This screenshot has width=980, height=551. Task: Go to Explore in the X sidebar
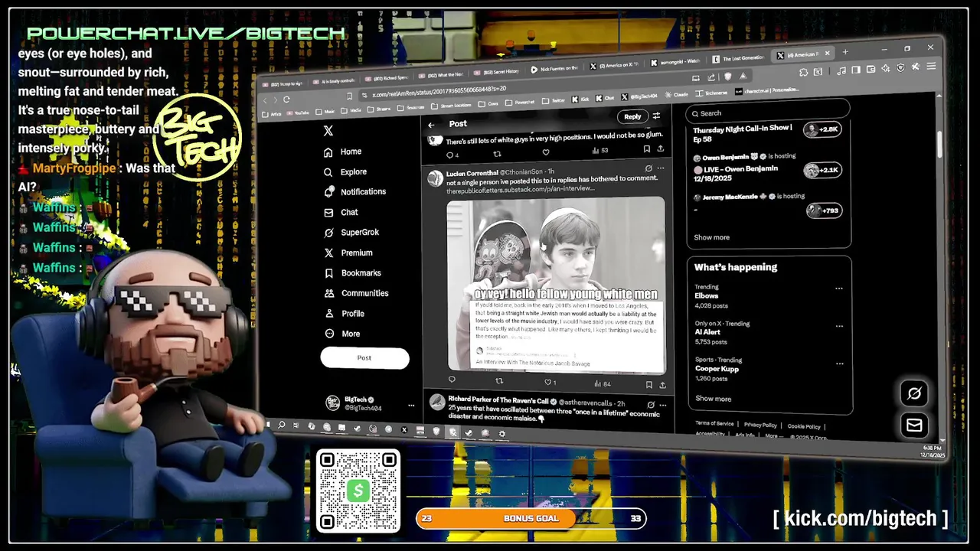[345, 172]
